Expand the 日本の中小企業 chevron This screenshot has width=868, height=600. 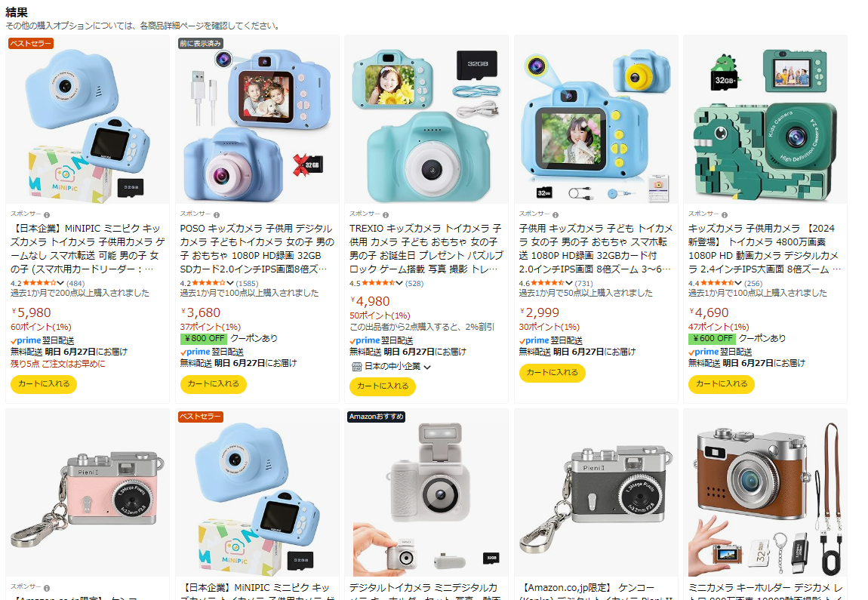coord(427,367)
